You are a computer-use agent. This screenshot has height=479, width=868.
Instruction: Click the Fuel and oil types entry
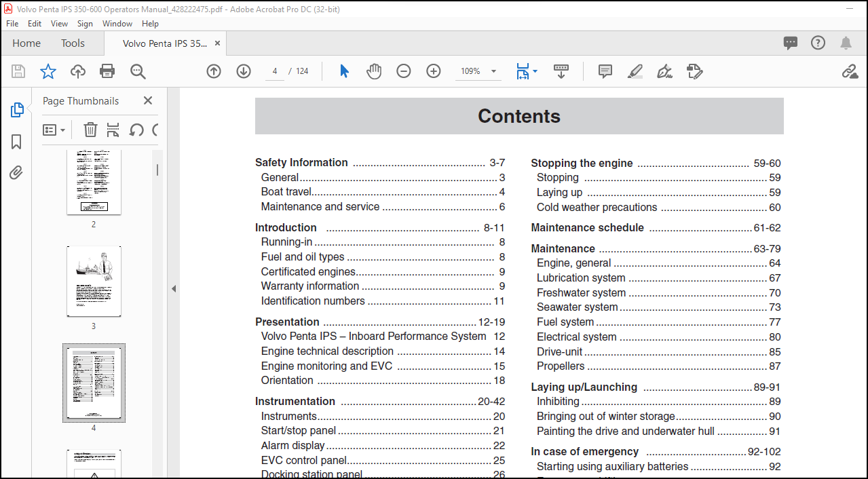(x=383, y=256)
